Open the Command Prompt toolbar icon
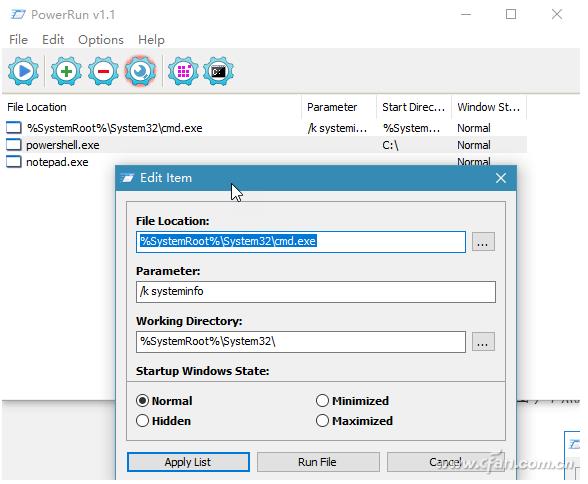 (218, 71)
